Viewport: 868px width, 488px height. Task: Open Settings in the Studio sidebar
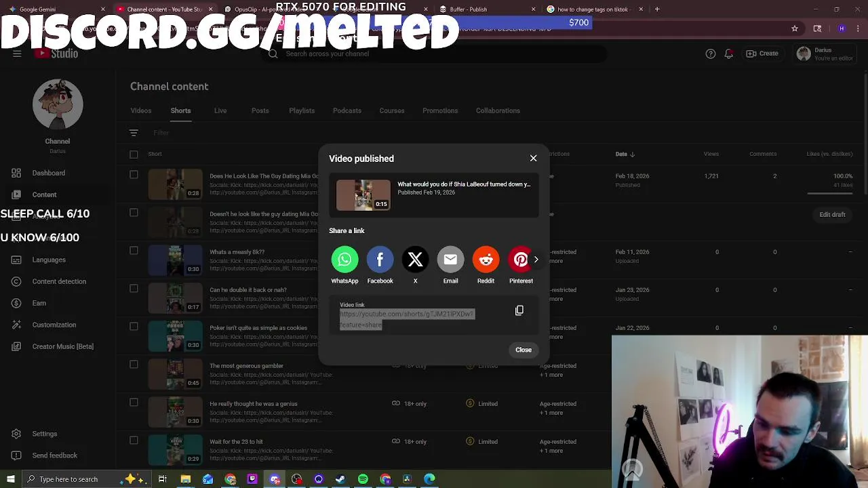[x=44, y=434]
